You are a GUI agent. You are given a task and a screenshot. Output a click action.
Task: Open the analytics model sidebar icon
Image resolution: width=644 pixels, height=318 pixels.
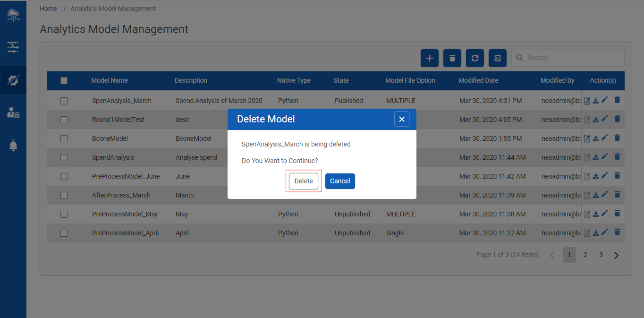click(x=13, y=80)
